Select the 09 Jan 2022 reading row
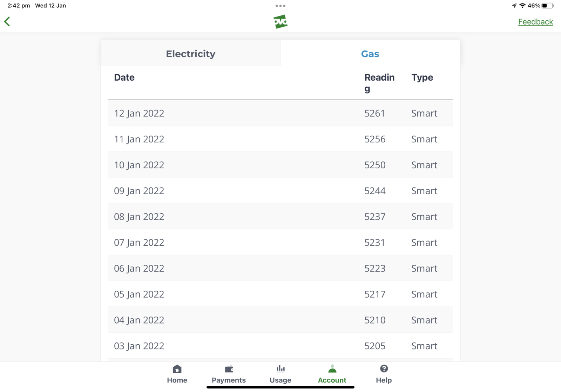 coord(280,191)
